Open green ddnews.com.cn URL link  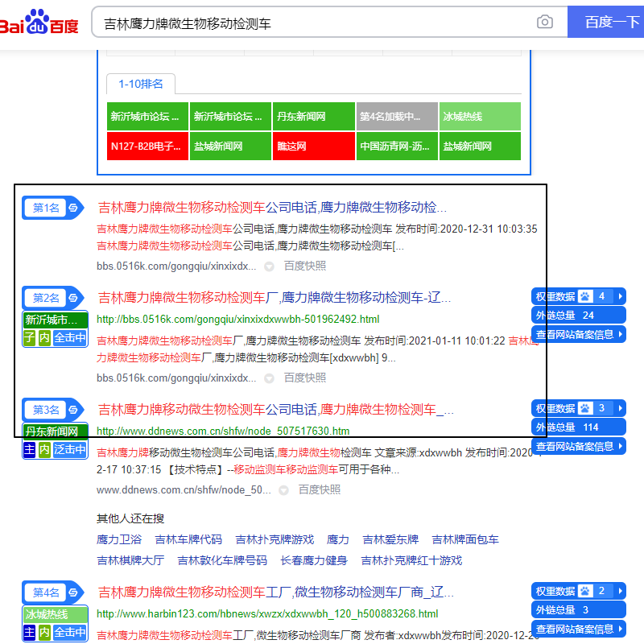coord(223,431)
